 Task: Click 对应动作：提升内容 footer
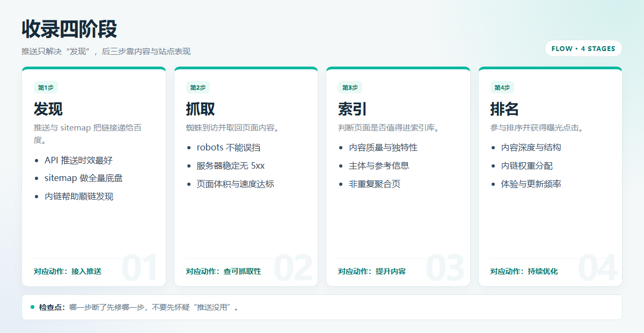[x=372, y=271]
